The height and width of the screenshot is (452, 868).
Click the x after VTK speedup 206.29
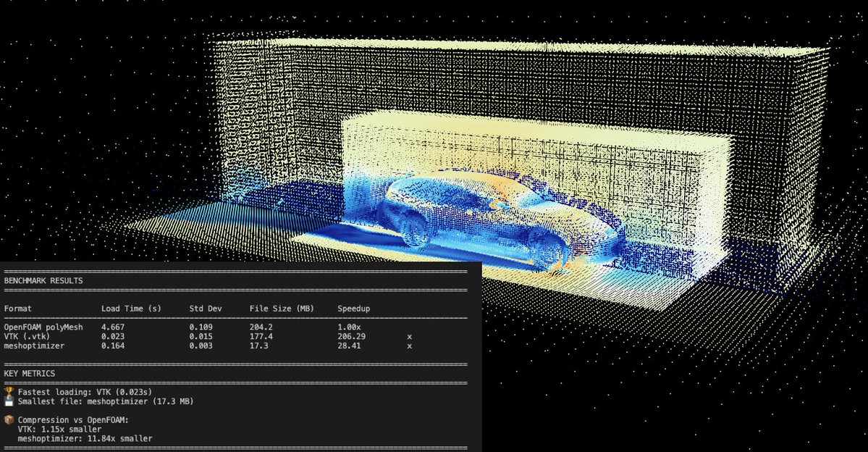click(409, 337)
